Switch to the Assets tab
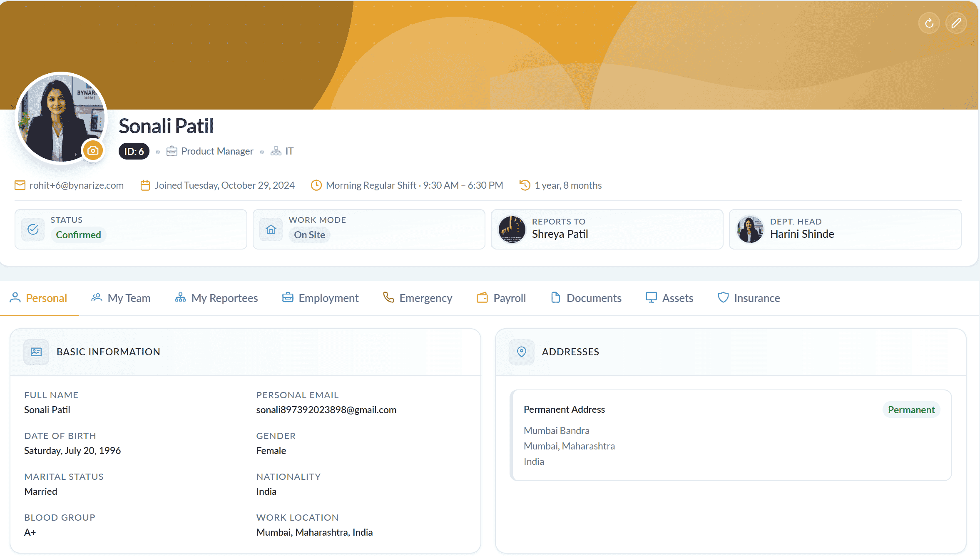This screenshot has width=980, height=559. coord(669,298)
